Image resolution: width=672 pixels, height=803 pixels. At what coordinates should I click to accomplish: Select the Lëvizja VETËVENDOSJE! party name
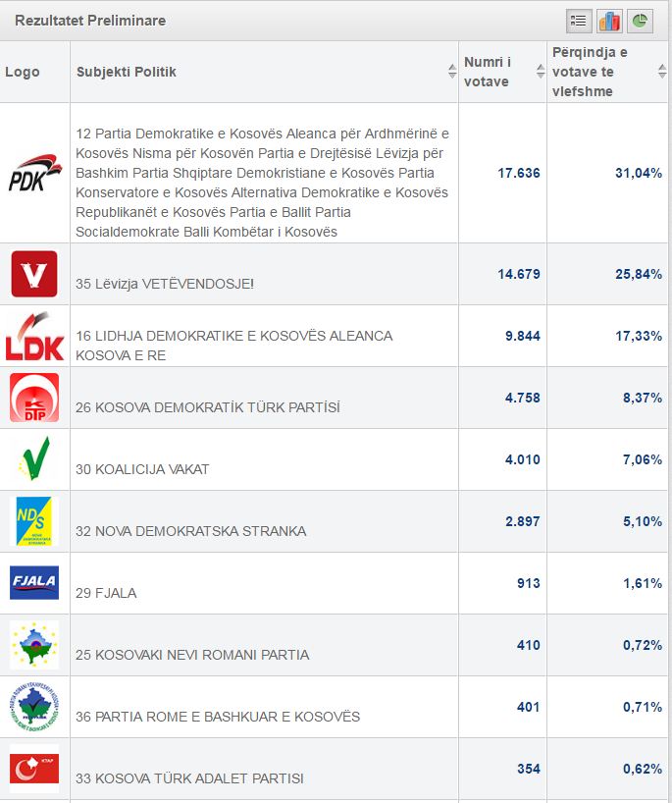point(164,284)
